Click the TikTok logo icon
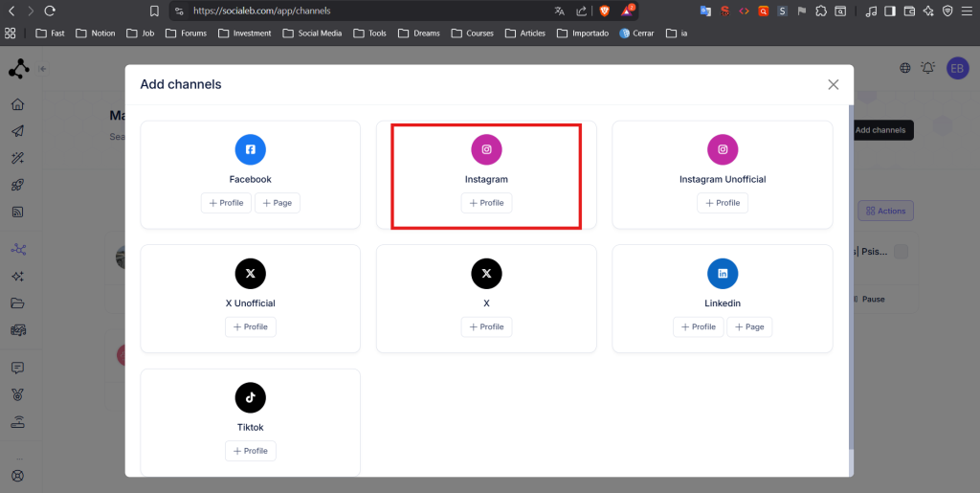The image size is (980, 493). (250, 397)
